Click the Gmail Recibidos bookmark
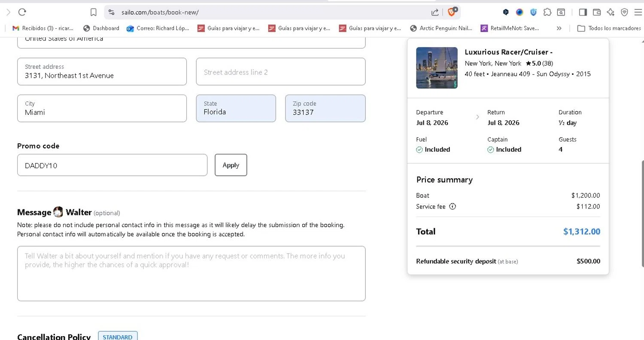Viewport: 644px width, 340px height. click(43, 28)
